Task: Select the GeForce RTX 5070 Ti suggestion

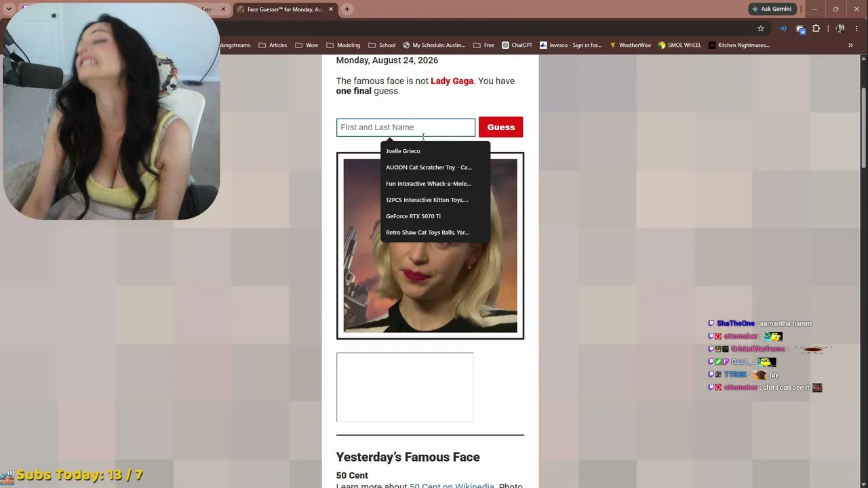Action: 435,216
